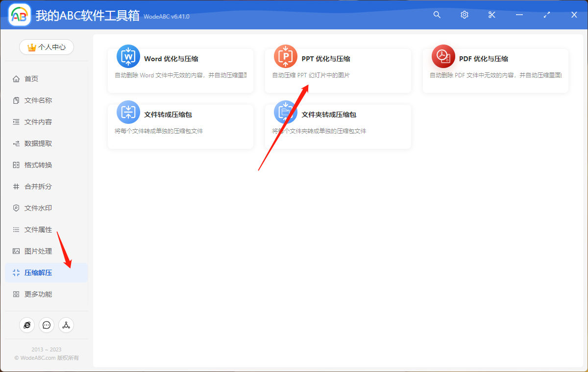Open the Word 优化与压缩 tool icon
Image resolution: width=588 pixels, height=372 pixels.
128,56
